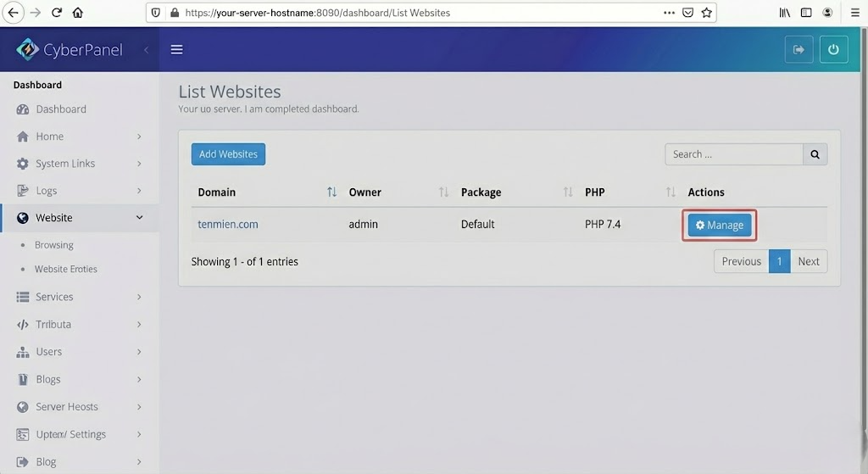868x474 pixels.
Task: Expand the Services sidebar menu
Action: point(79,297)
